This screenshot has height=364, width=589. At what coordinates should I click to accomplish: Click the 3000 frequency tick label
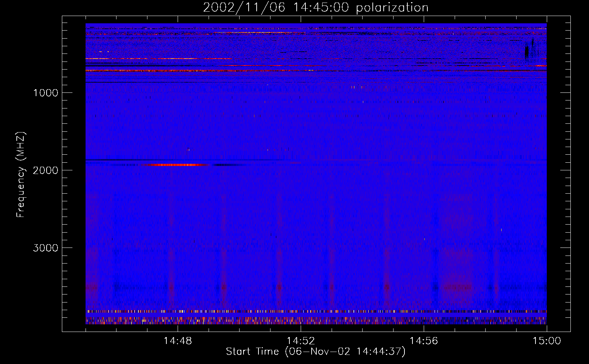click(x=46, y=248)
